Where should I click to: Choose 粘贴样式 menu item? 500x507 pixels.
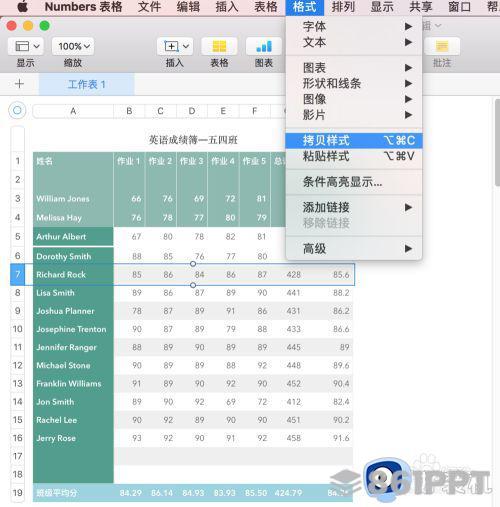[354, 156]
